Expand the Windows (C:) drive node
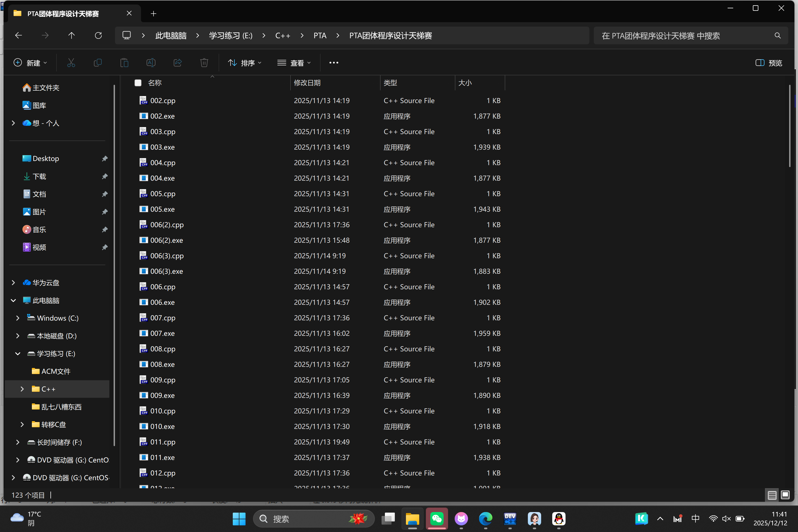Image resolution: width=798 pixels, height=532 pixels. pos(18,318)
